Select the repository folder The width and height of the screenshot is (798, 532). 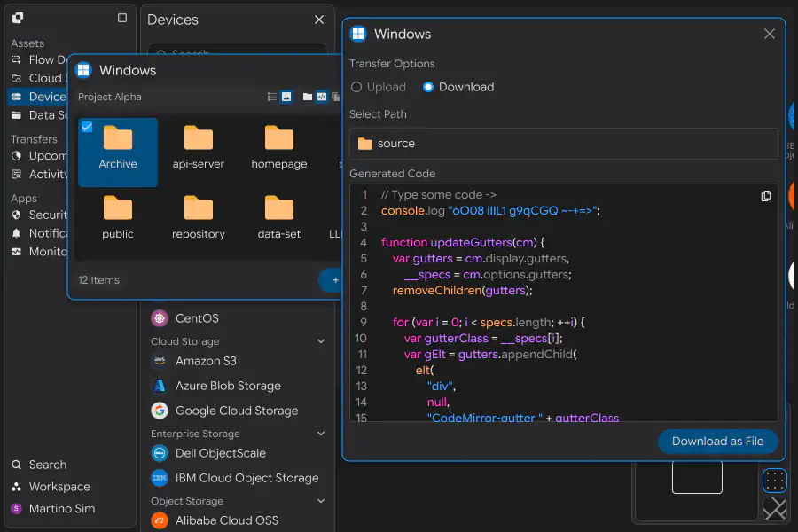point(199,218)
